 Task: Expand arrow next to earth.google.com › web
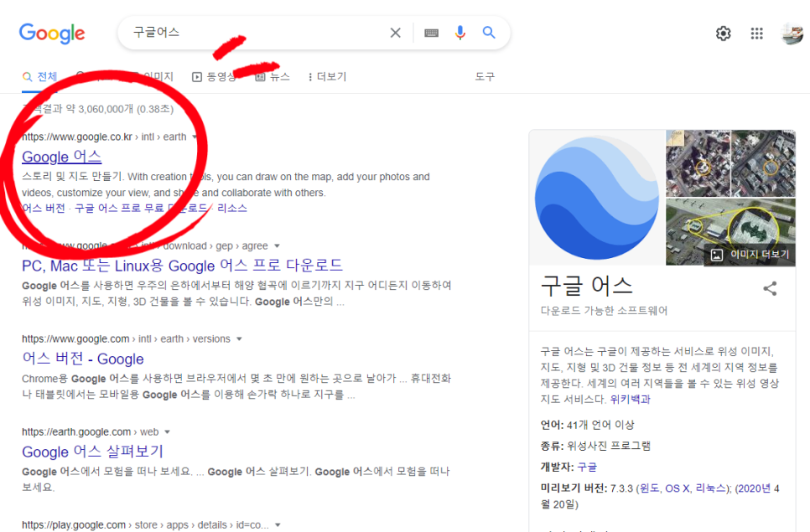coord(168,432)
